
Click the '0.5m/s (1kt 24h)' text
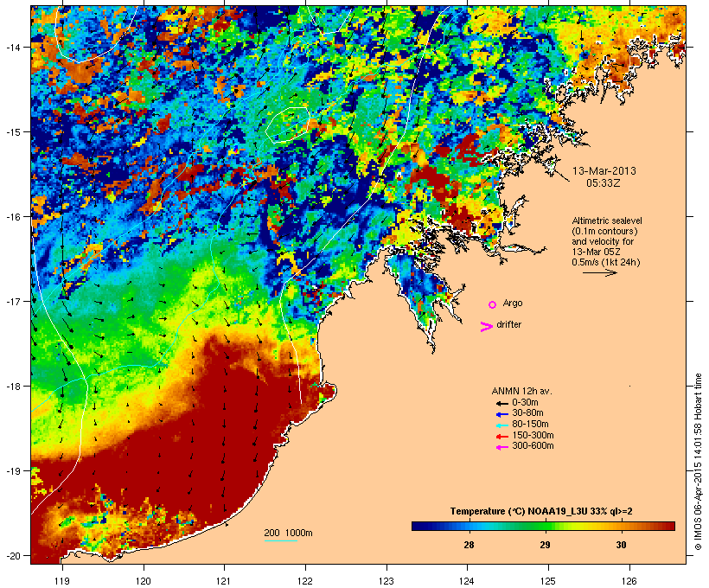[606, 262]
